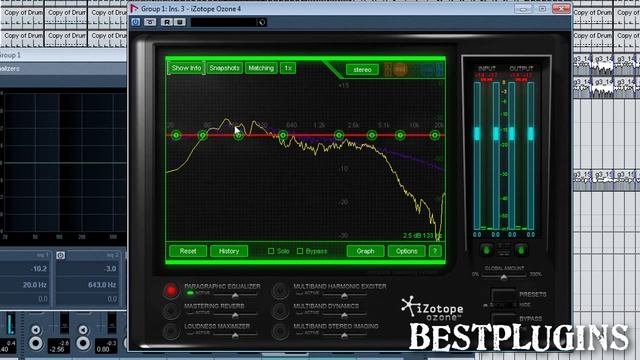Click the orange mid channel icon
This screenshot has width=640, height=360.
400,70
